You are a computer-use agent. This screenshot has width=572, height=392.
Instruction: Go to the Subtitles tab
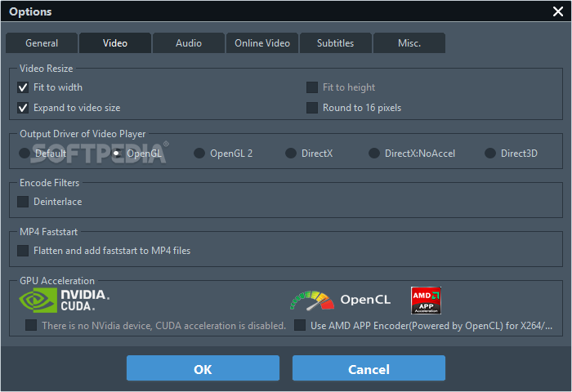336,43
